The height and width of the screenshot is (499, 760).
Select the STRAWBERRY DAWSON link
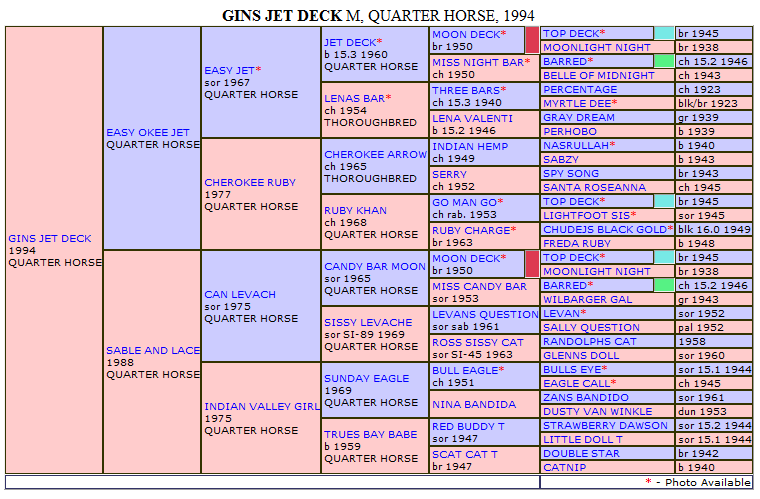point(605,426)
